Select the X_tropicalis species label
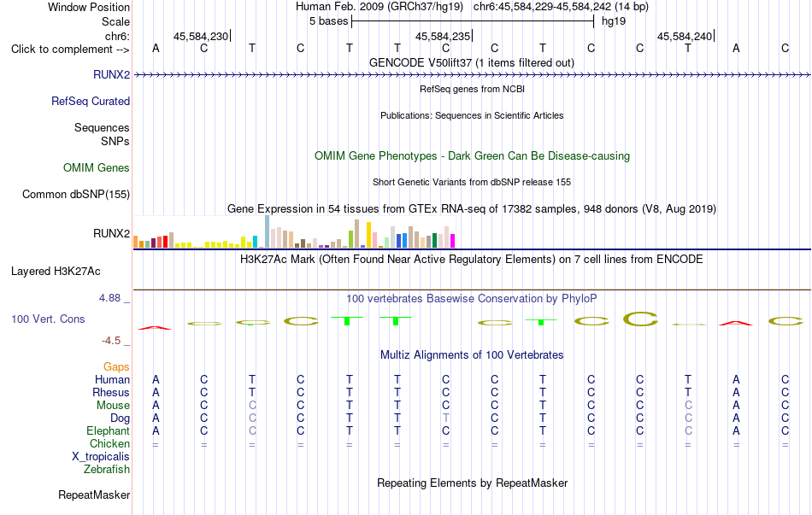This screenshot has width=812, height=515. click(101, 457)
